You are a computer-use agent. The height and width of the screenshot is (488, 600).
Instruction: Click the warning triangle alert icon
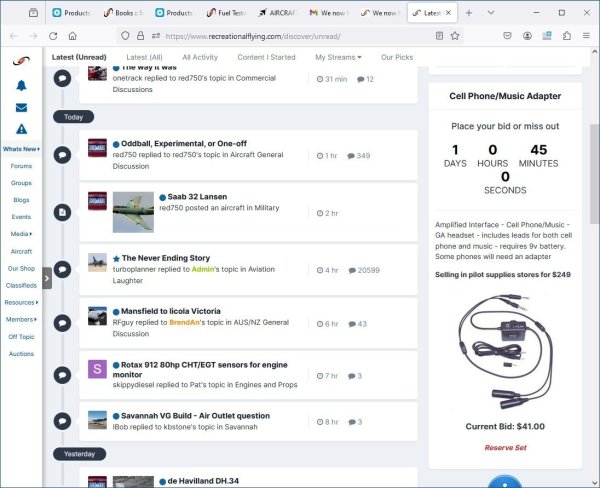coord(21,129)
